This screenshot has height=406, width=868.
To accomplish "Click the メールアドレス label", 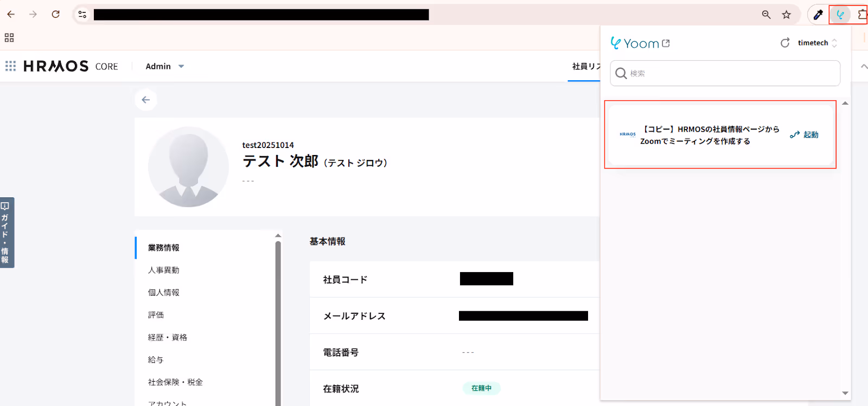I will pos(354,316).
